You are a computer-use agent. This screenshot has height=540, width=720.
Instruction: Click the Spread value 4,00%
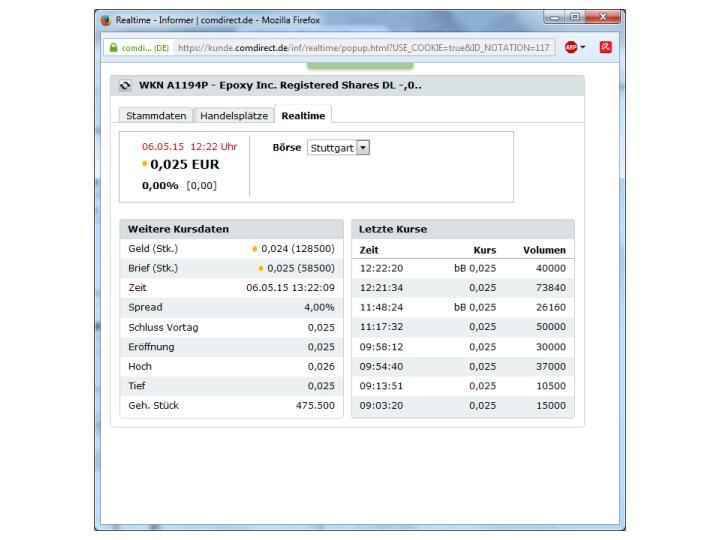tap(319, 307)
